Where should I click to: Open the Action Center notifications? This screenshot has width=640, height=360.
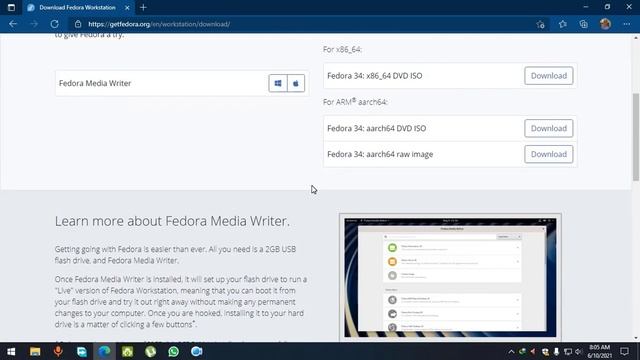[x=624, y=351]
